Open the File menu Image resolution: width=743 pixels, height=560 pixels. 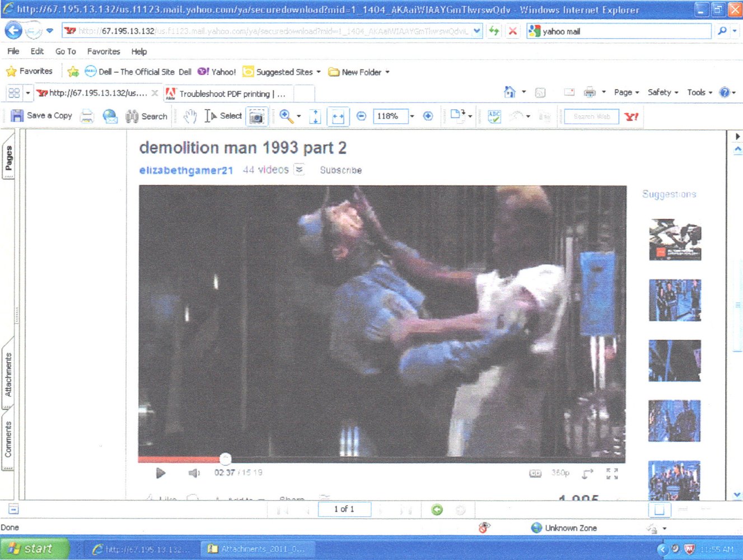coord(13,51)
